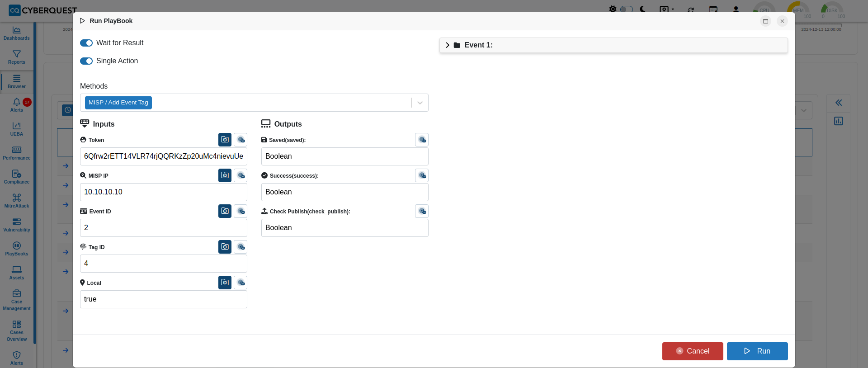Screen dimensions: 868x368
Task: Click the CyberQuest logo
Action: tap(43, 10)
